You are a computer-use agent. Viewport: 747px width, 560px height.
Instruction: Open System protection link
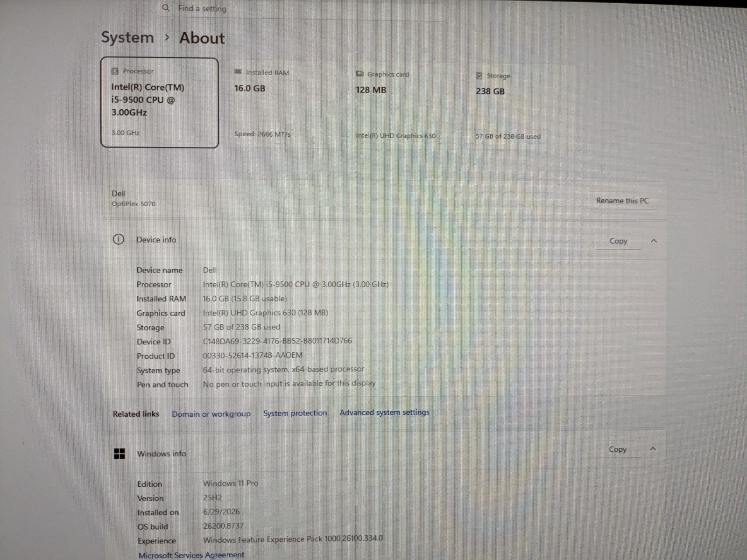click(x=295, y=413)
